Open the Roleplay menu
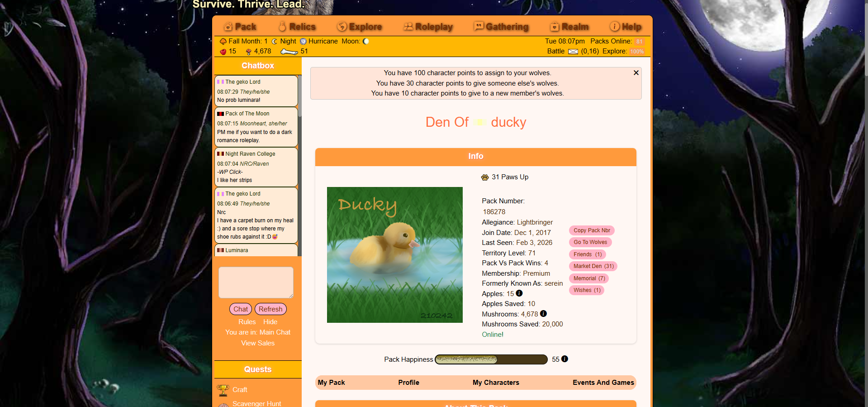Viewport: 868px width, 407px height. [428, 27]
